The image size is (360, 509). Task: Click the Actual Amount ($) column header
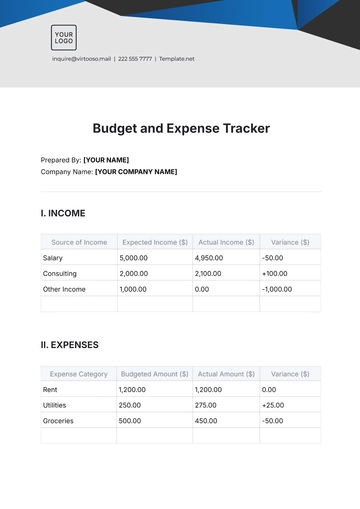click(x=226, y=374)
